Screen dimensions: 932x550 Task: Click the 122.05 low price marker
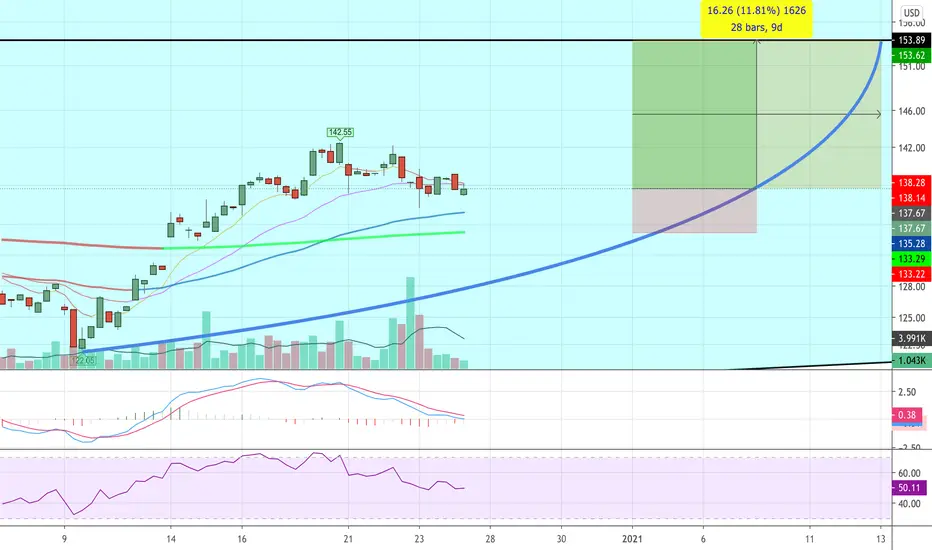(83, 360)
